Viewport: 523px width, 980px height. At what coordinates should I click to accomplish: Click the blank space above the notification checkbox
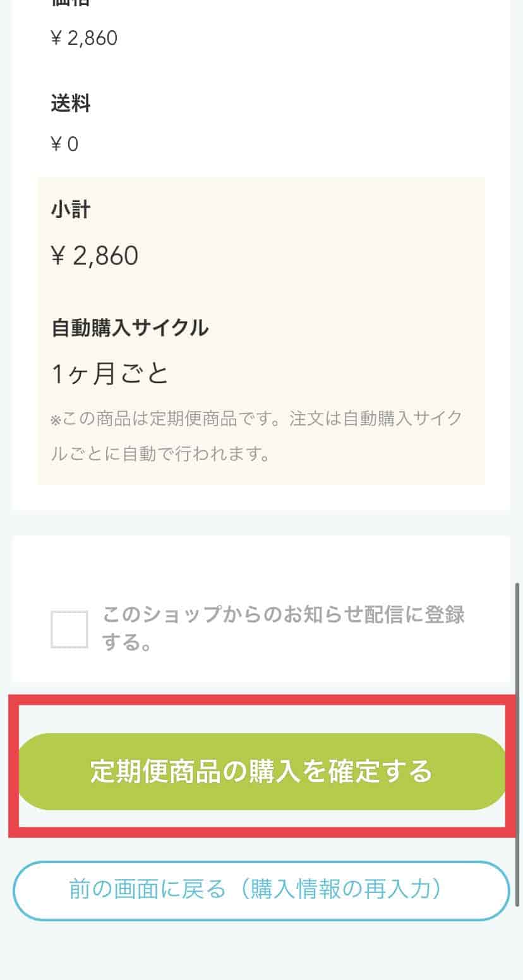pyautogui.click(x=261, y=565)
